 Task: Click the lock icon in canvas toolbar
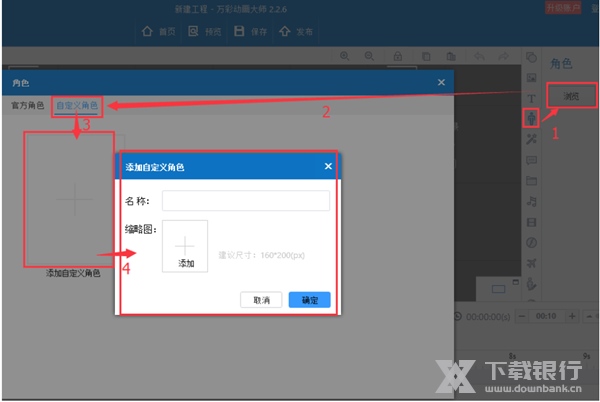pyautogui.click(x=398, y=57)
